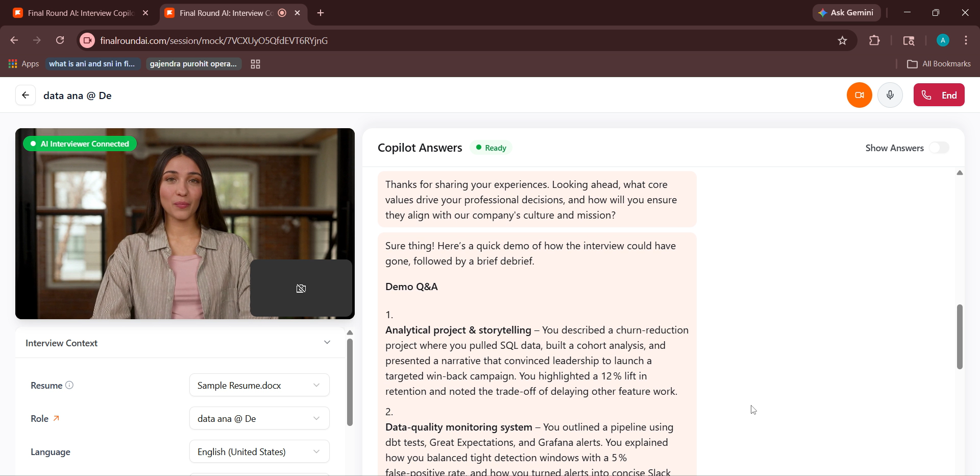The width and height of the screenshot is (980, 476).
Task: Click the camera site-permission icon in address bar
Action: [x=87, y=40]
